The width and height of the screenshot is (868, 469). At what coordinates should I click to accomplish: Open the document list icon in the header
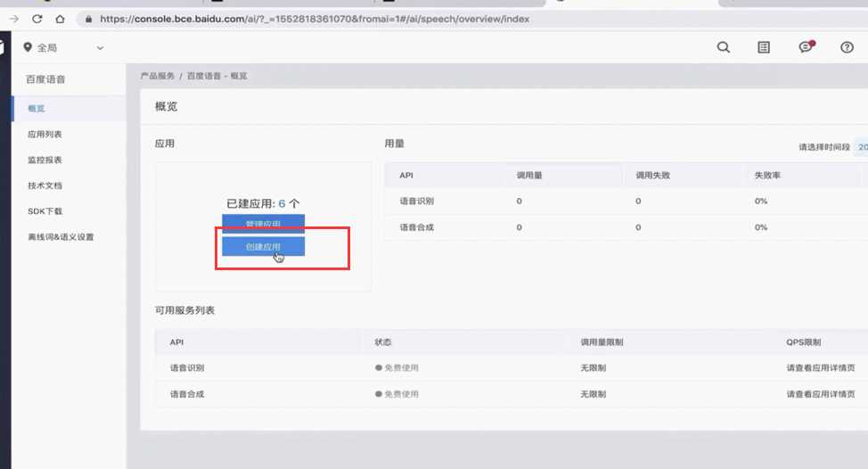coord(764,47)
